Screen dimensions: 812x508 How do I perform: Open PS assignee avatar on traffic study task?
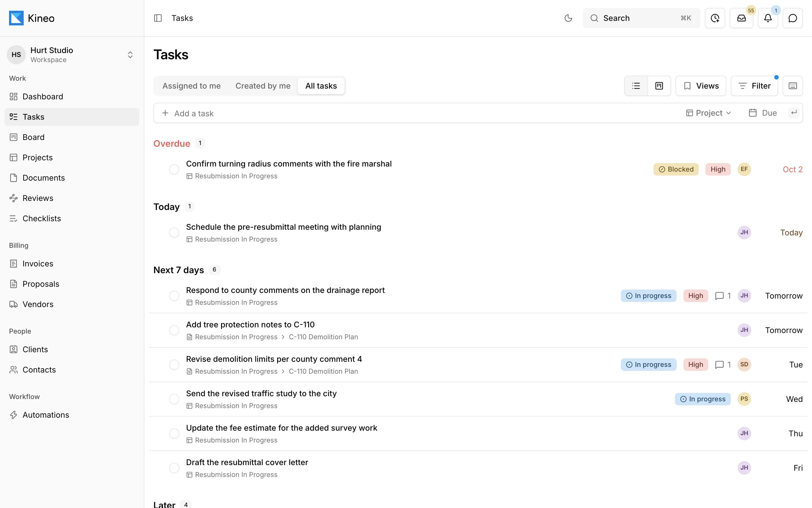(x=744, y=399)
